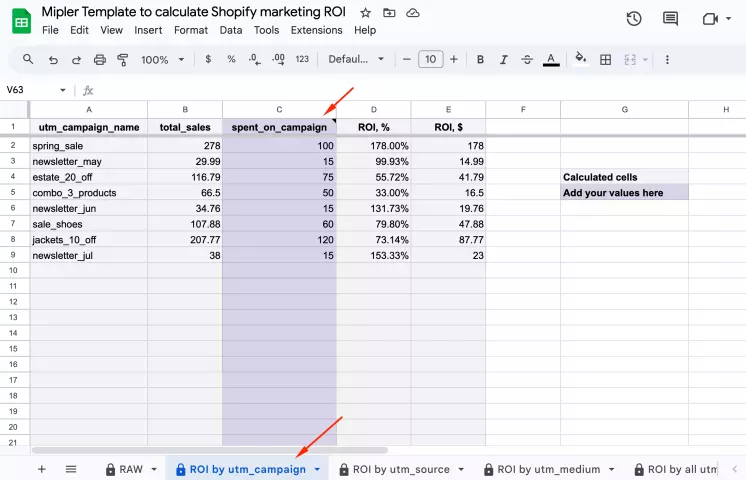Increase the font size with plus
Screen dimensions: 746x480
click(454, 60)
